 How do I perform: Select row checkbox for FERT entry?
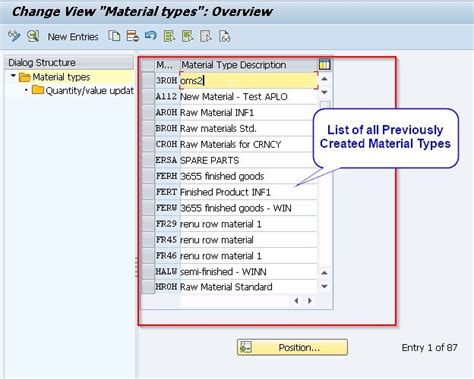click(148, 192)
